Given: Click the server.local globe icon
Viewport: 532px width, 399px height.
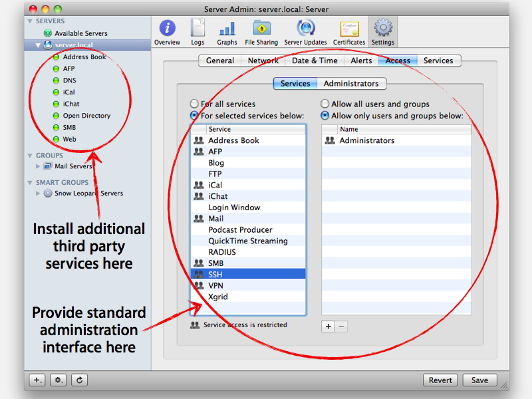Looking at the screenshot, I should click(48, 45).
